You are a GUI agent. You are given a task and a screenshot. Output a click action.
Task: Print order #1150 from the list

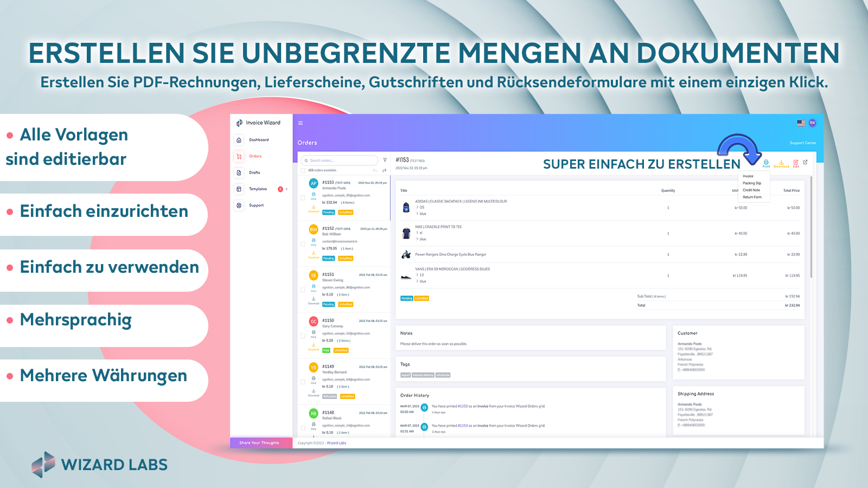[314, 333]
